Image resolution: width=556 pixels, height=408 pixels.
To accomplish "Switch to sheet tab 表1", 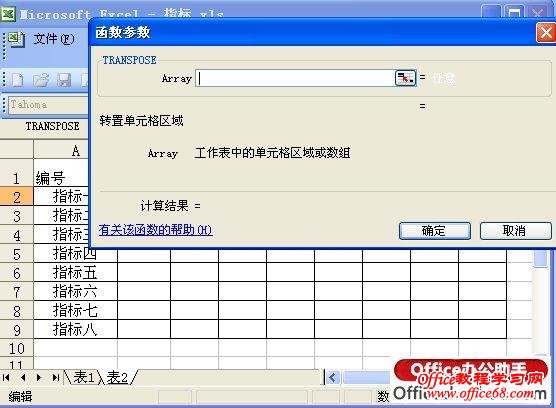I will [84, 377].
